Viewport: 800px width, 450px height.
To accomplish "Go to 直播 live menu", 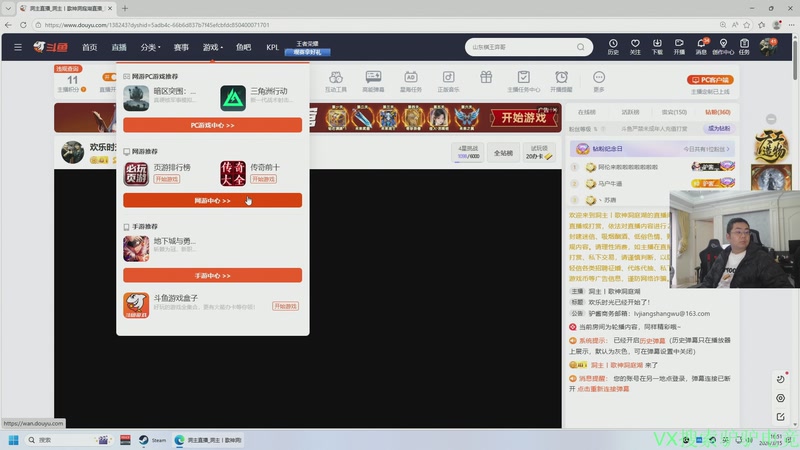I will (x=119, y=47).
